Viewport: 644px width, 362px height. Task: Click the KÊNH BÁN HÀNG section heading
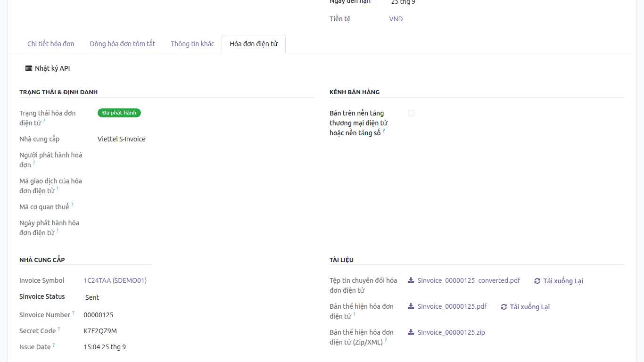click(355, 92)
